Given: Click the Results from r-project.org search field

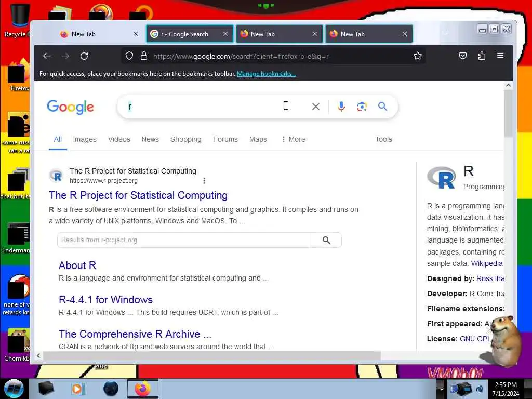Looking at the screenshot, I should [x=184, y=240].
